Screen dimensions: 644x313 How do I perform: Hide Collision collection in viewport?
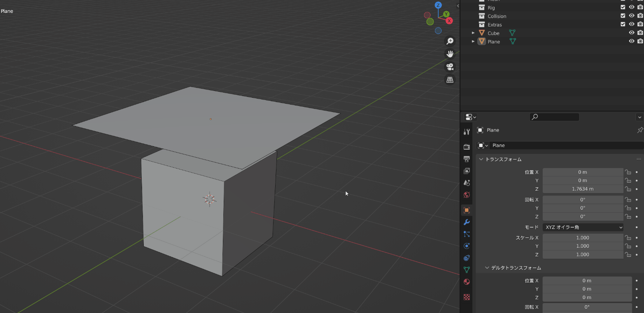632,16
